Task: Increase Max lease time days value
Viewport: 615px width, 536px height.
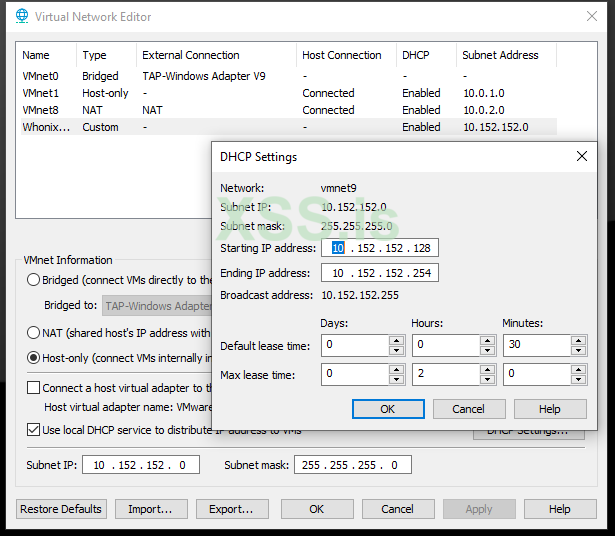Action: [x=397, y=369]
